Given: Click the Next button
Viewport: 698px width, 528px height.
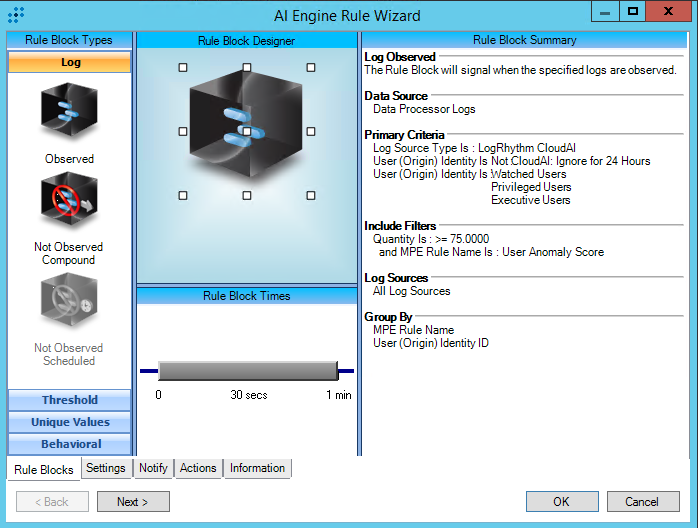Looking at the screenshot, I should 133,502.
